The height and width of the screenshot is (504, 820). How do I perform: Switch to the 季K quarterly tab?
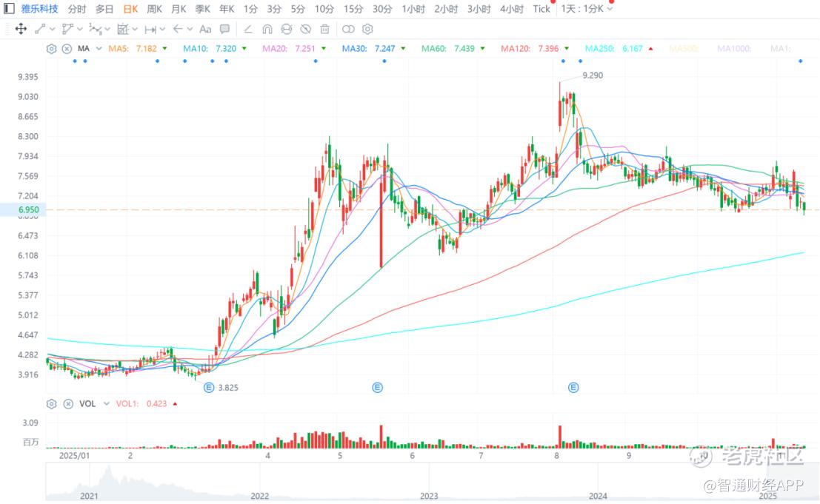pos(203,9)
